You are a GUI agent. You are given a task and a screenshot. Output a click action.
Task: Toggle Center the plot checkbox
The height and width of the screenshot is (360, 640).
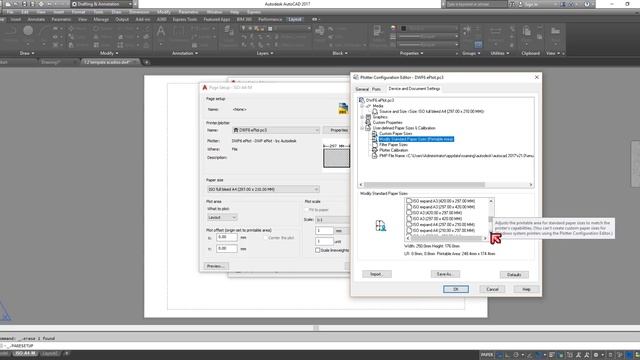(x=266, y=238)
